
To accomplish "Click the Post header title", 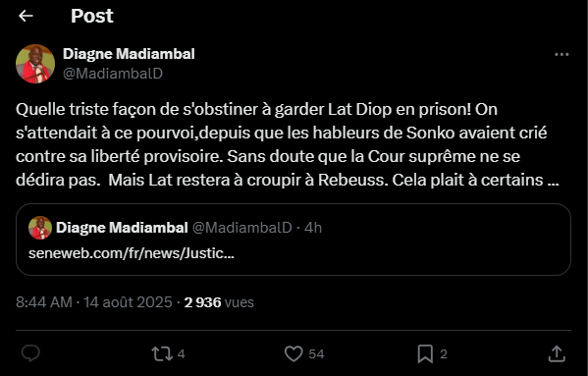I will pyautogui.click(x=92, y=16).
